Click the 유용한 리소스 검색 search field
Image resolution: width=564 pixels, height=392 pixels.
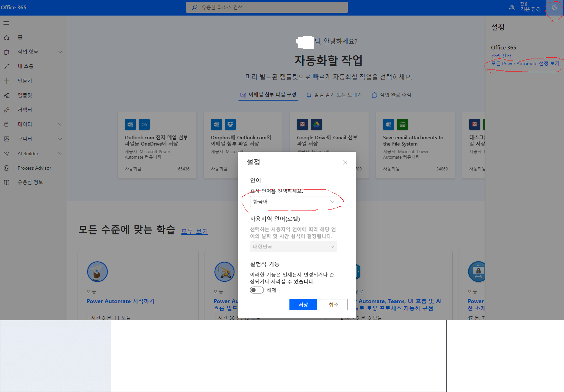point(267,7)
